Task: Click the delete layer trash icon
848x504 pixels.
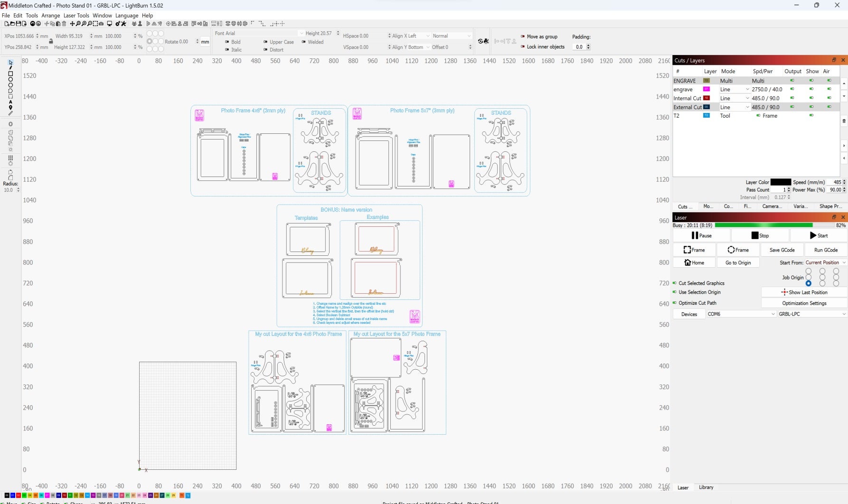Action: click(844, 121)
